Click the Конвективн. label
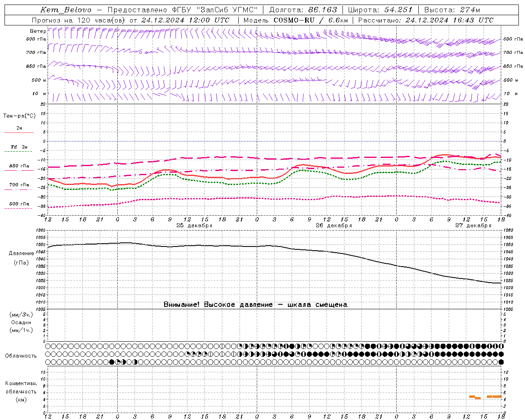This screenshot has width=525, height=420. click(x=21, y=383)
